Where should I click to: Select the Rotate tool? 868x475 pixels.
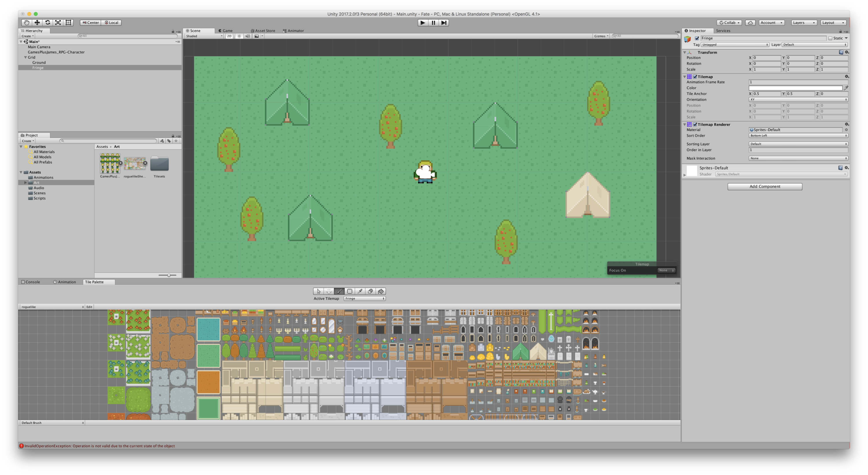click(x=47, y=23)
